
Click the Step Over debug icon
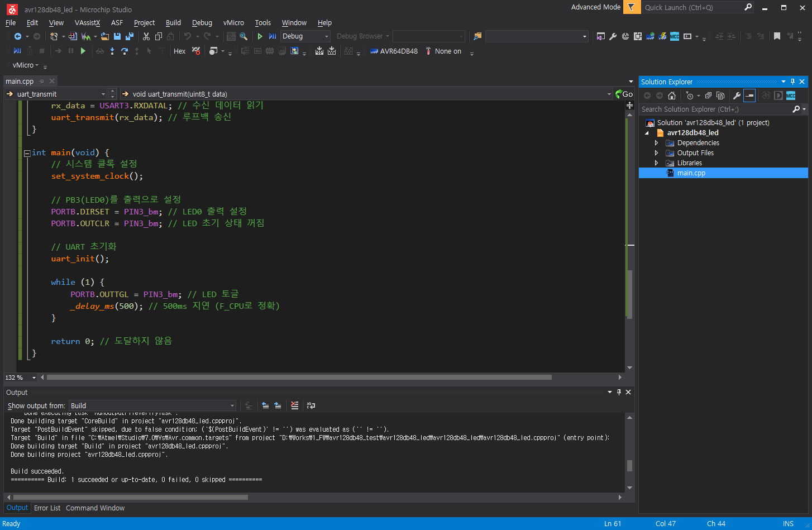124,51
